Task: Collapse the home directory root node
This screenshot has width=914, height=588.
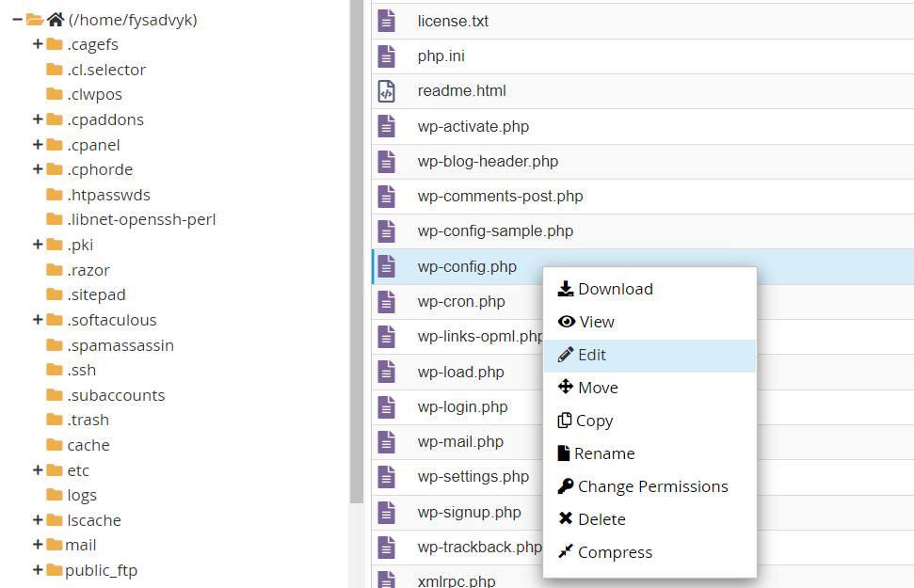Action: (18, 20)
